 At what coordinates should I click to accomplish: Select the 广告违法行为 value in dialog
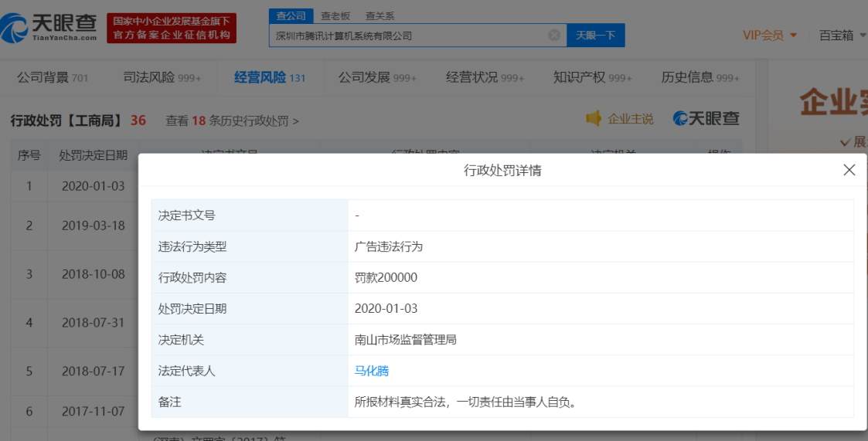click(389, 247)
